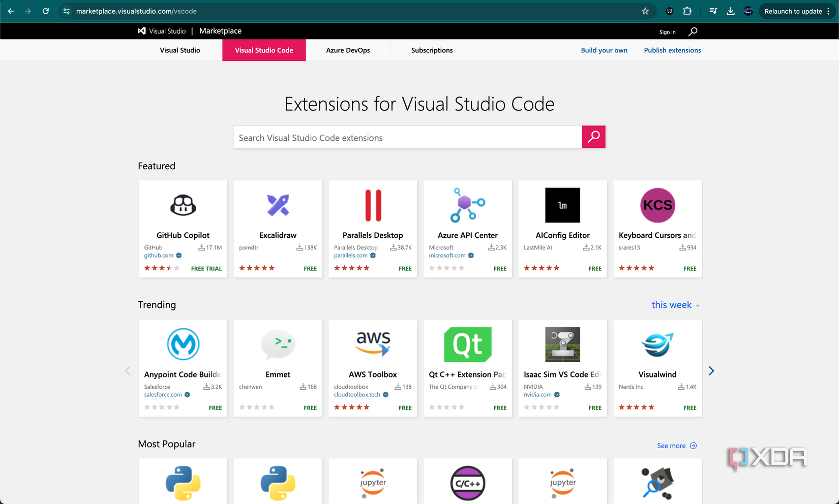Click the Qt C++ Extension Pack logo
The width and height of the screenshot is (839, 504).
pos(467,344)
